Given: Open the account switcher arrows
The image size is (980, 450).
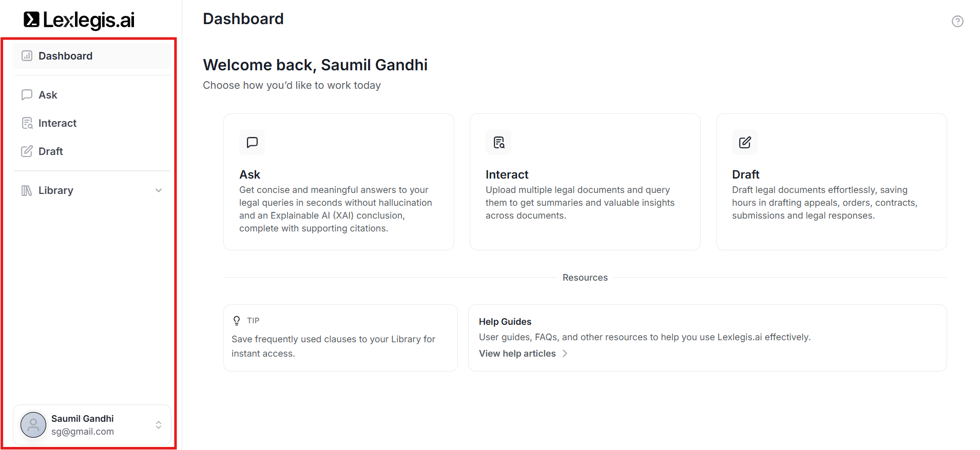Looking at the screenshot, I should point(159,425).
